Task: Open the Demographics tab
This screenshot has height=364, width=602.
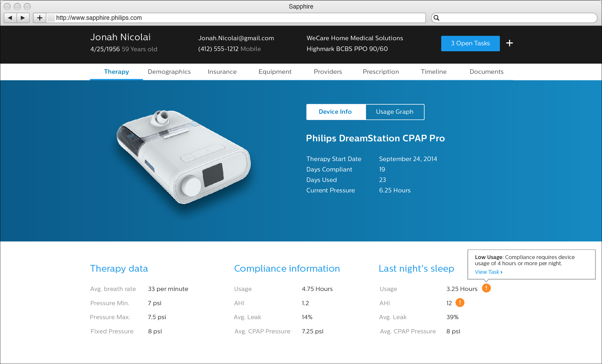Action: pos(169,72)
